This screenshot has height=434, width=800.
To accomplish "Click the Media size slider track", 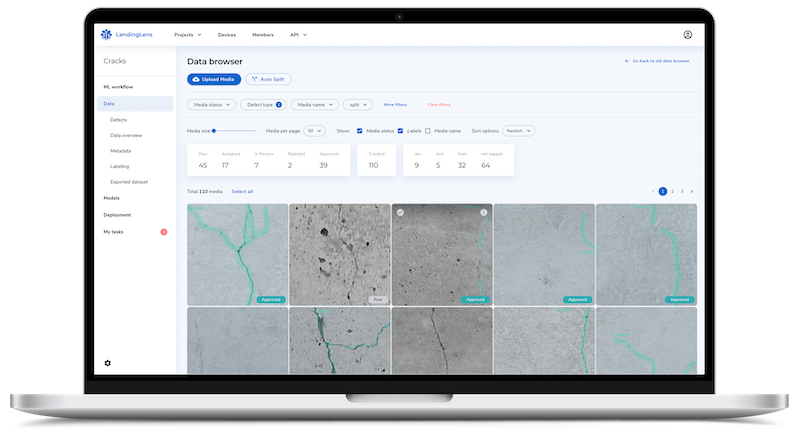I will pyautogui.click(x=235, y=131).
